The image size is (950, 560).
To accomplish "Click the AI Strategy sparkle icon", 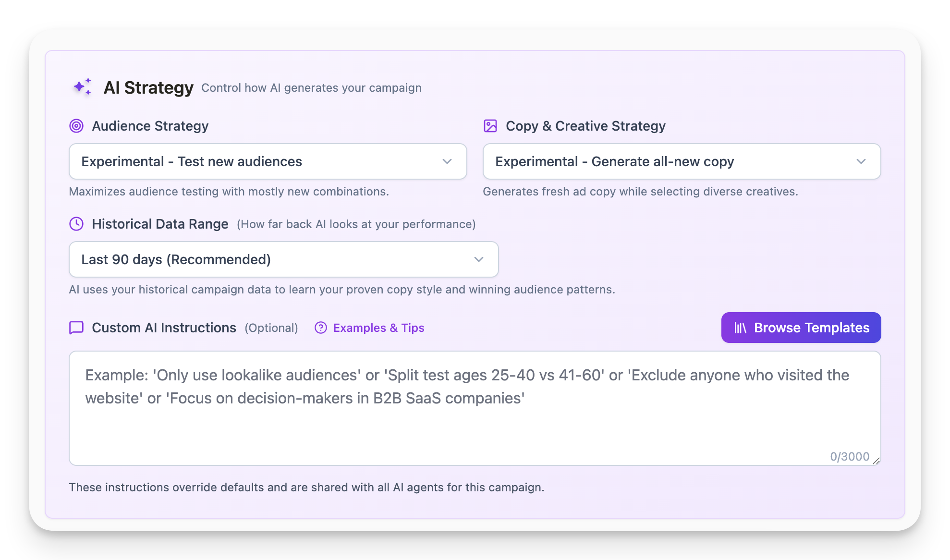I will (82, 87).
